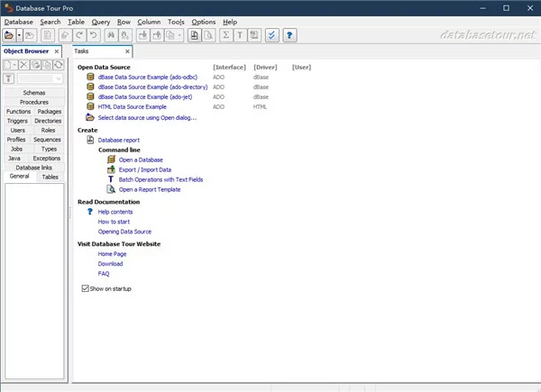The width and height of the screenshot is (541, 392).
Task: Click the open data source folder icon
Action: [9, 35]
